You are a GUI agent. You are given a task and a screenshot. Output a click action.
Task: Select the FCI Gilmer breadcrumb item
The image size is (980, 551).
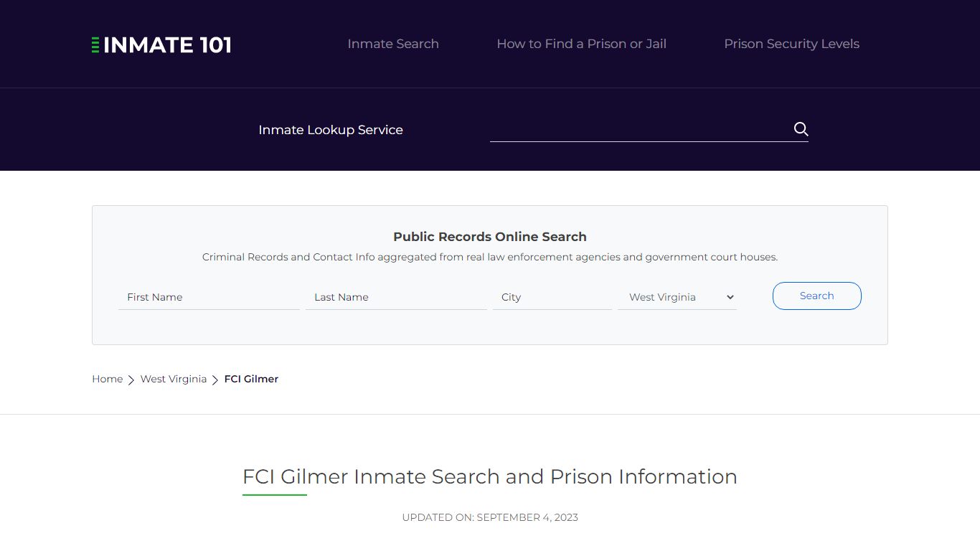pyautogui.click(x=251, y=379)
